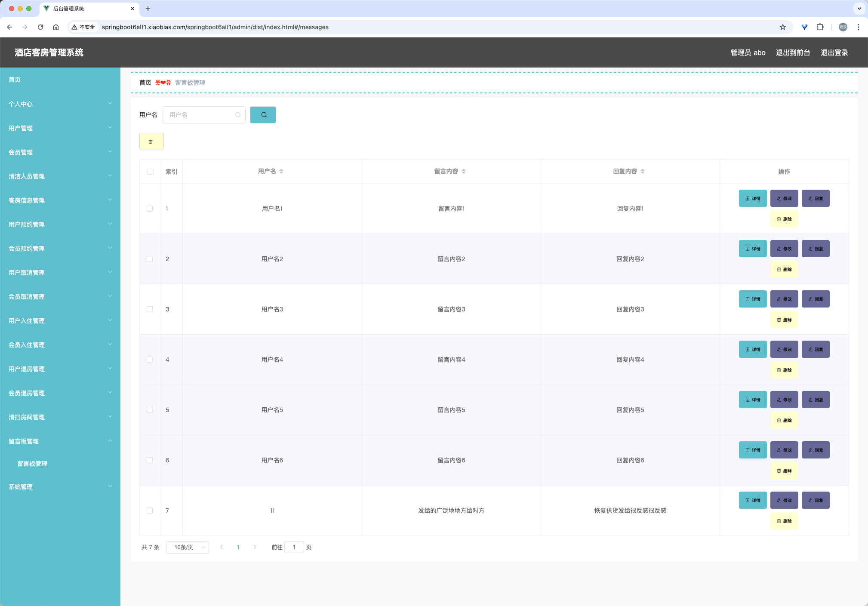Open 详情 for row 用户名2
868x606 pixels.
pyautogui.click(x=753, y=249)
